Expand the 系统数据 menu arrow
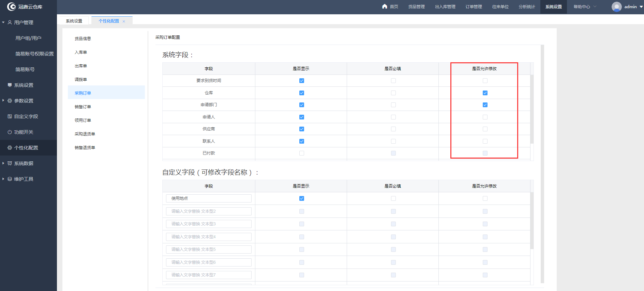Screen dimensions: 644x291 point(3,163)
